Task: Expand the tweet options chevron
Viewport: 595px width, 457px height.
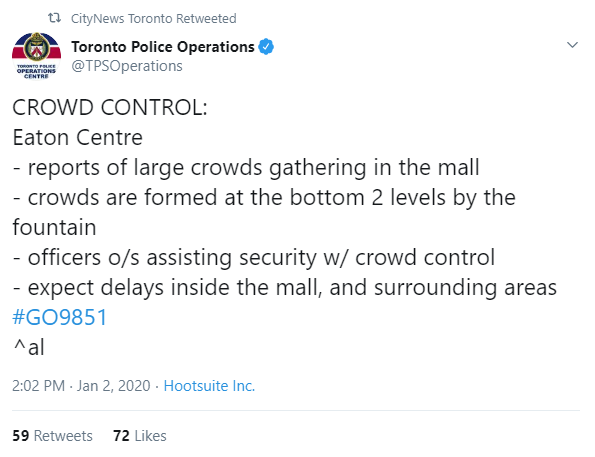Action: 572,45
